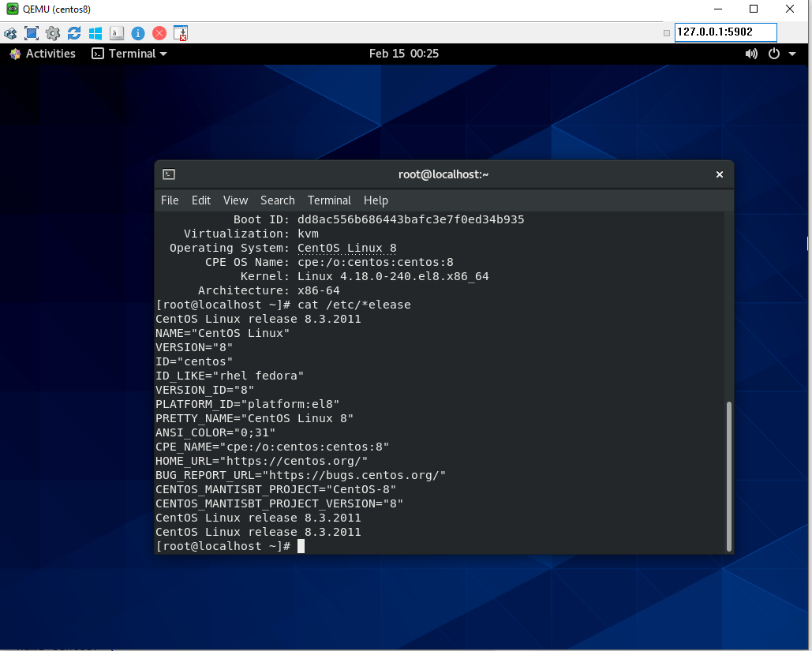This screenshot has width=812, height=651.
Task: Open the date and time calendar dropdown
Action: pos(403,54)
